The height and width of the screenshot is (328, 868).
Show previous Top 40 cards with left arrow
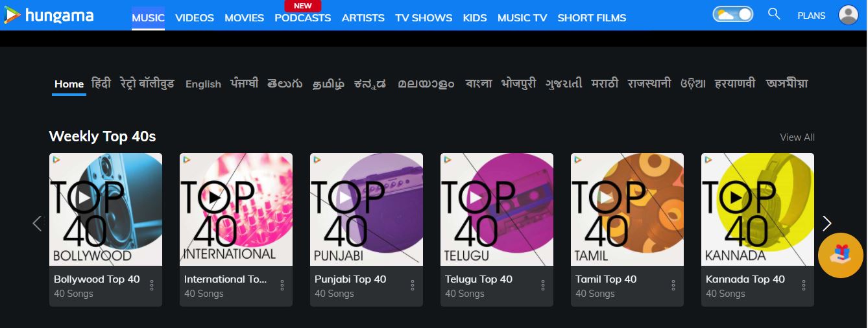[37, 224]
